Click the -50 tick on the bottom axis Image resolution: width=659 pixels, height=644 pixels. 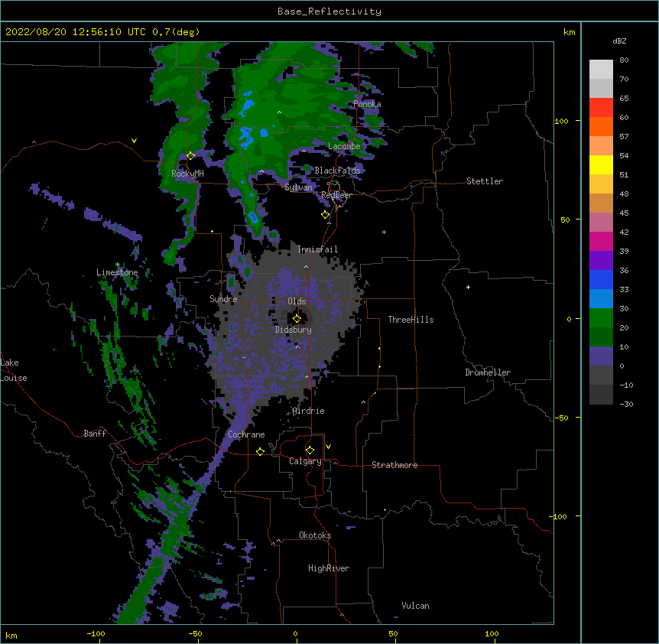(195, 633)
